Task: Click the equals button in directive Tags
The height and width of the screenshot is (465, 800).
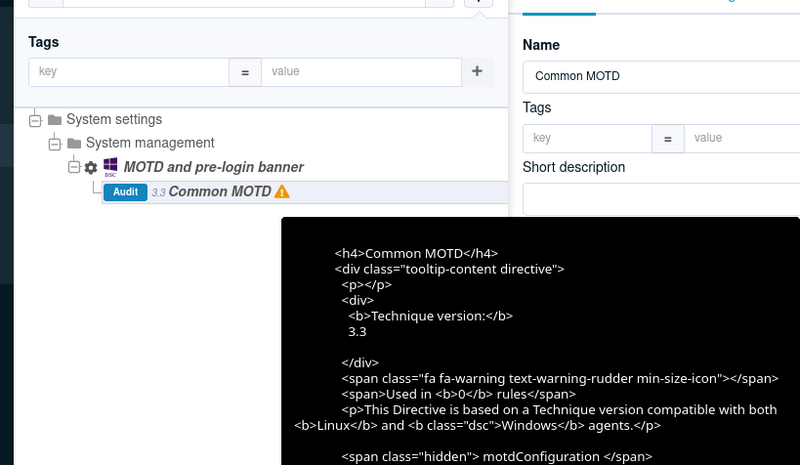Action: [668, 138]
